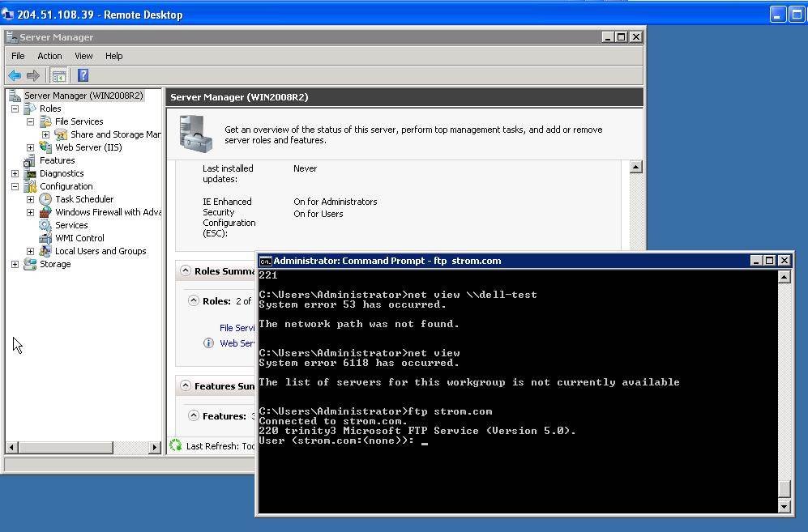Click the green refresh icon beside Last Refresh
808x532 pixels.
click(x=176, y=445)
